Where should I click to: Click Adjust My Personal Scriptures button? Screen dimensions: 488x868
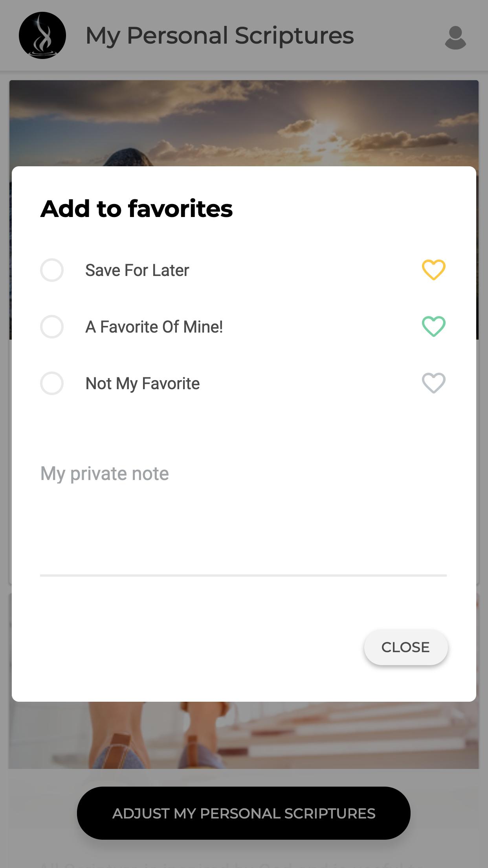[244, 813]
